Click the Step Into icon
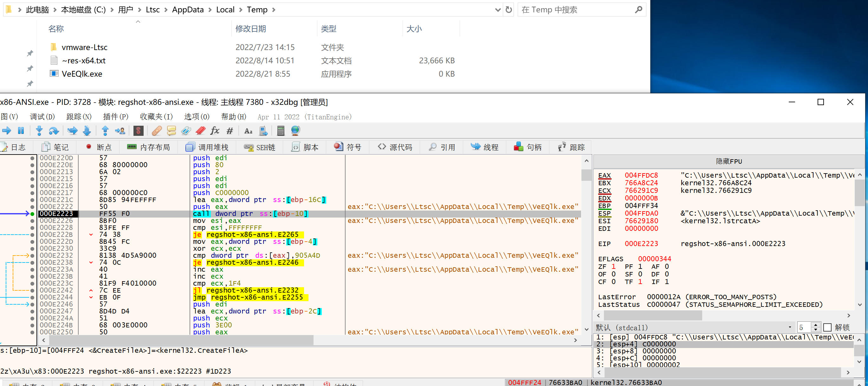 pos(39,131)
